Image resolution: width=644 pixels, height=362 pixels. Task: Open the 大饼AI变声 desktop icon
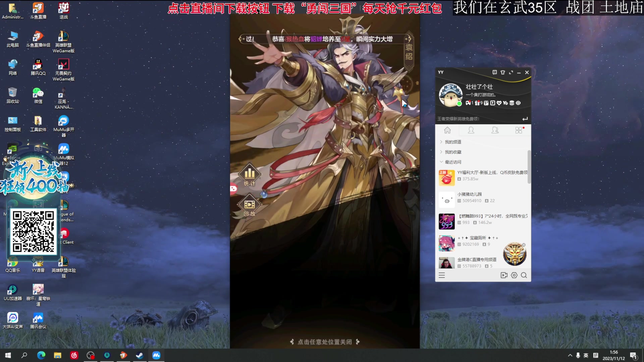[x=13, y=320]
